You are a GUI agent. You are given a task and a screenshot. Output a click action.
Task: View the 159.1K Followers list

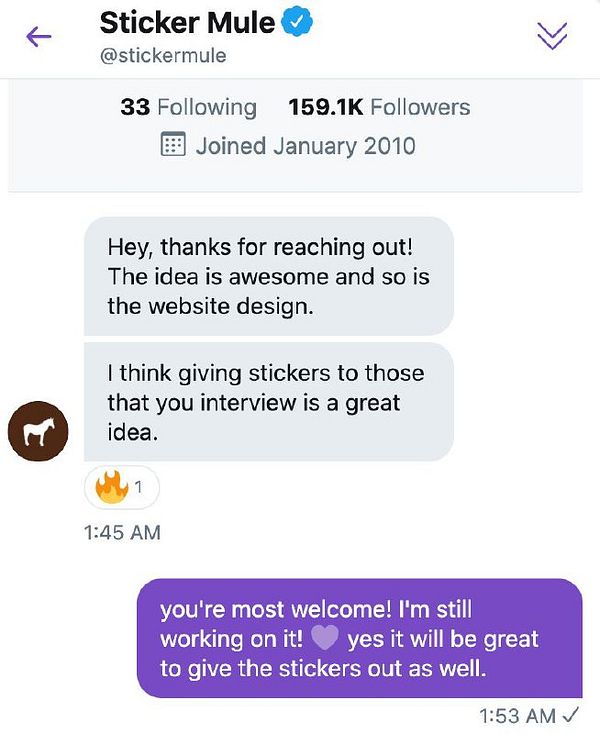379,107
